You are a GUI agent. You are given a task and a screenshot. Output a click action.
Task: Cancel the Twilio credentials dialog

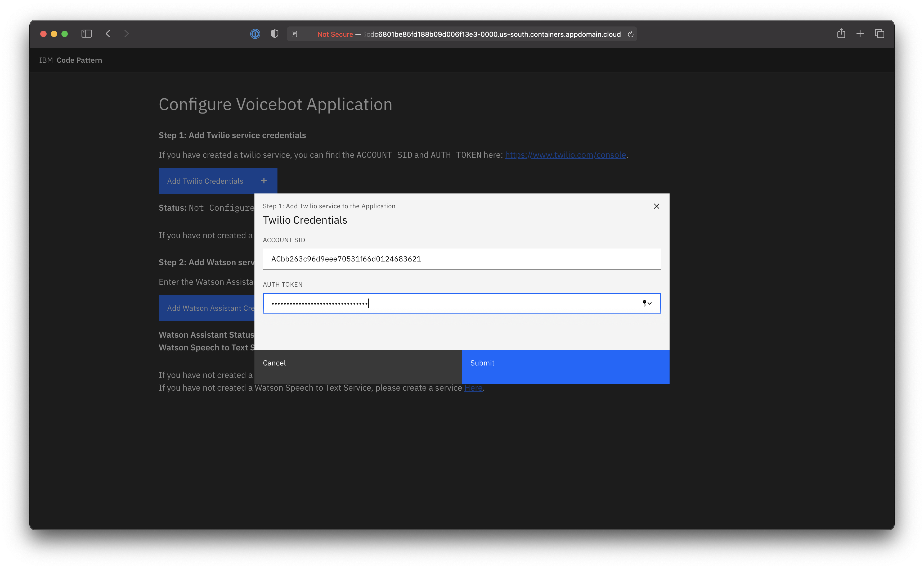[x=358, y=367]
